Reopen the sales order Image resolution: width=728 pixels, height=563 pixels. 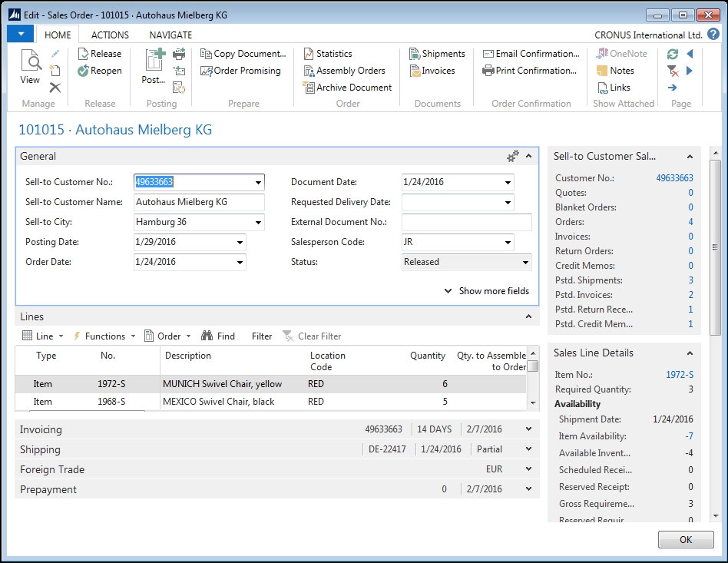coord(100,71)
